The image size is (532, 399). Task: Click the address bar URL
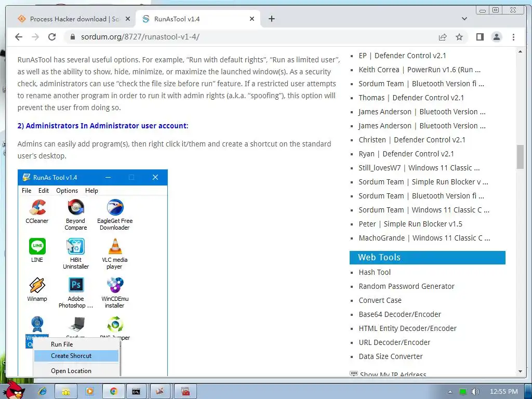[140, 37]
